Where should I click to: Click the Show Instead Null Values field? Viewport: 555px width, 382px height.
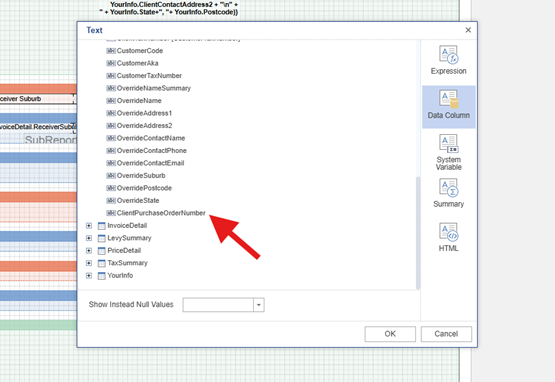[x=218, y=305]
